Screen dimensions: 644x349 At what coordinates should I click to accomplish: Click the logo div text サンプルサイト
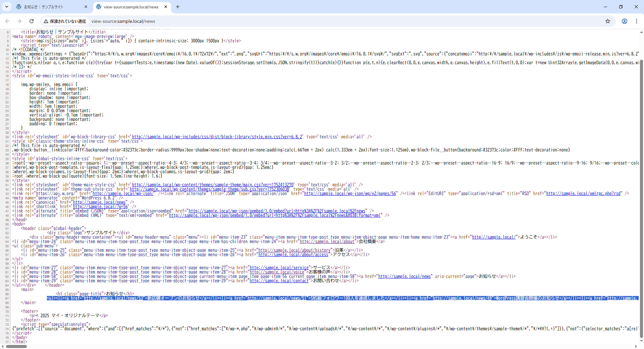click(x=101, y=233)
